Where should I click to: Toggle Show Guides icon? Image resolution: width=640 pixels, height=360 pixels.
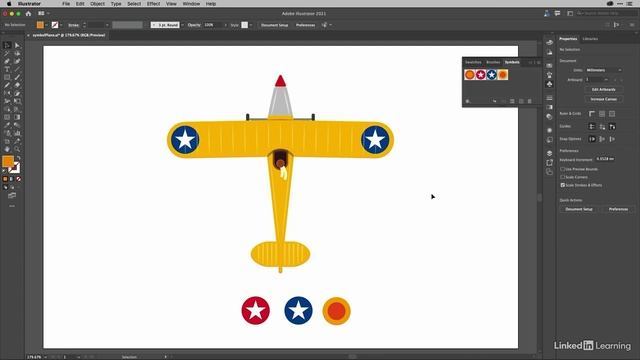click(592, 127)
